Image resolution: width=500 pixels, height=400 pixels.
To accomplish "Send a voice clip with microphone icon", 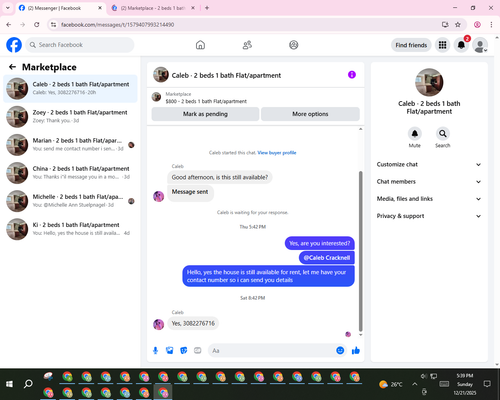I will [x=155, y=350].
